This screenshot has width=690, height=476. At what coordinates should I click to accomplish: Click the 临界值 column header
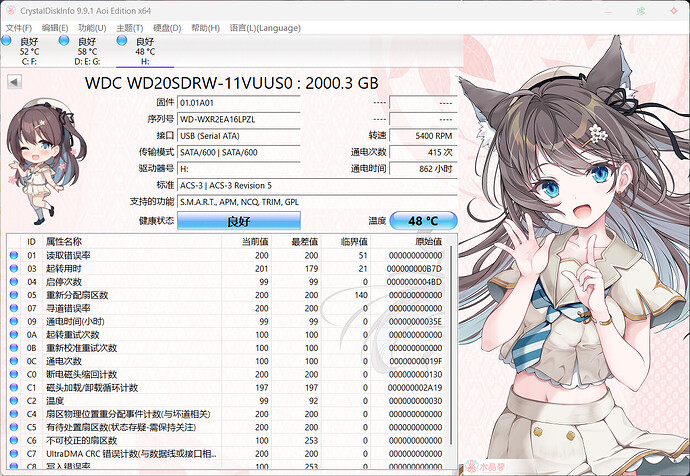pos(346,242)
